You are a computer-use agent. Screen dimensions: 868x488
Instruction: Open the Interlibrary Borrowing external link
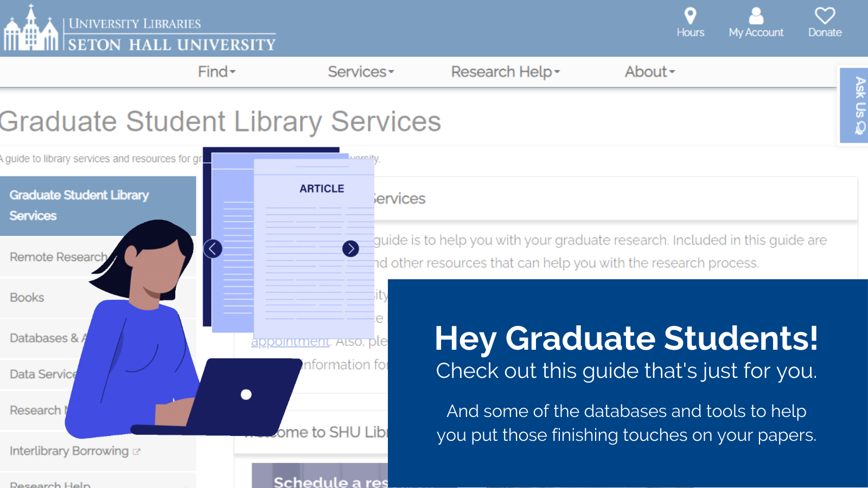(x=75, y=451)
